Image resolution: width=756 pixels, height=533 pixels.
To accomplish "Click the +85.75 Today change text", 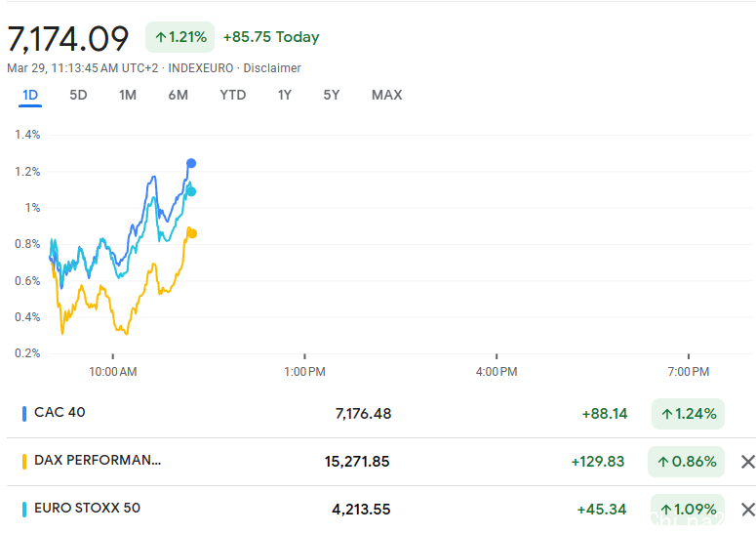I will (271, 37).
